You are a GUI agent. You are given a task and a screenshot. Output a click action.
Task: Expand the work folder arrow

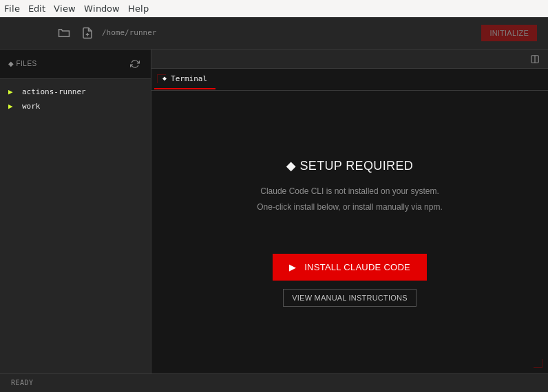coord(10,107)
